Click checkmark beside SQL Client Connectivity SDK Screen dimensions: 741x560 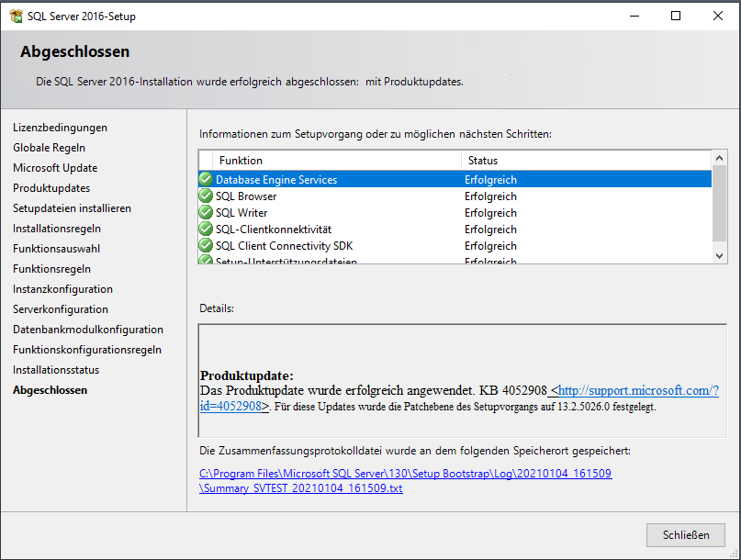206,245
